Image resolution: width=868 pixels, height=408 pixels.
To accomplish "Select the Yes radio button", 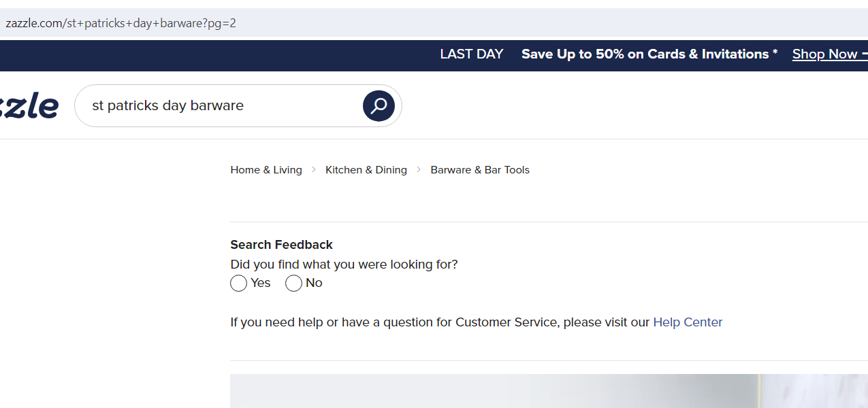I will pyautogui.click(x=238, y=284).
